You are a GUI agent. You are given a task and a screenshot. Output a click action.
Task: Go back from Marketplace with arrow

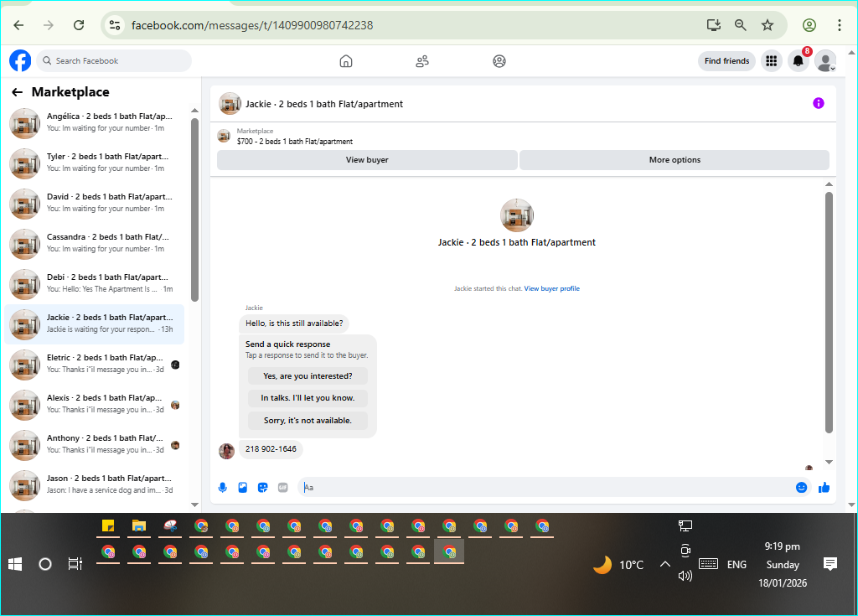coord(17,92)
